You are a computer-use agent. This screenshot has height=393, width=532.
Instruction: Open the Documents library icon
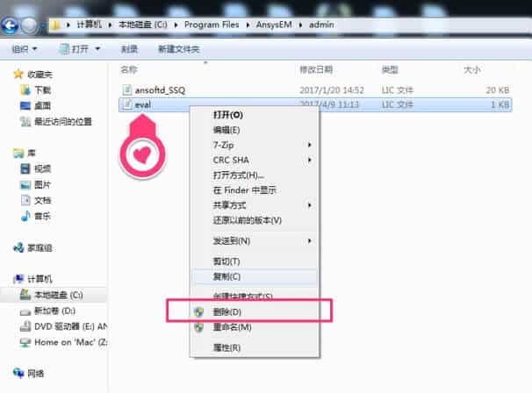click(x=25, y=200)
